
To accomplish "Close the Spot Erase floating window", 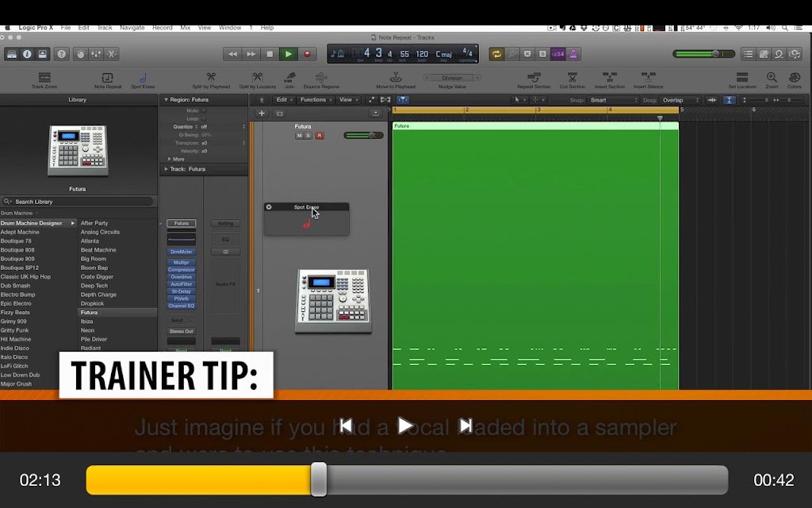I will point(269,207).
